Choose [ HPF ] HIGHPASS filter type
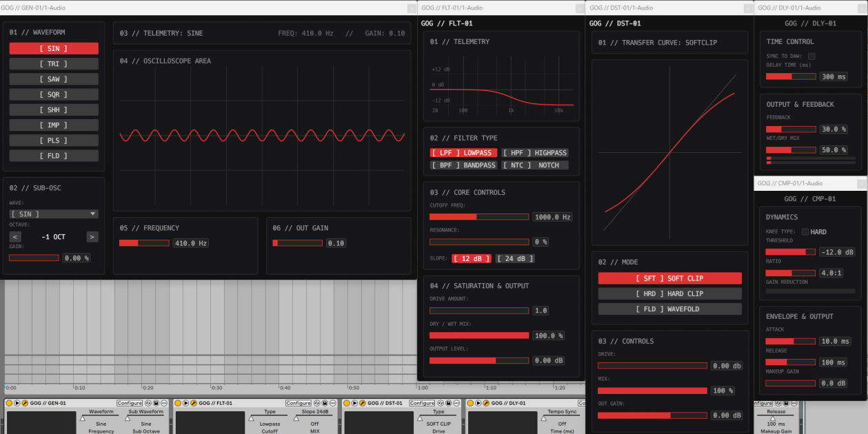This screenshot has width=868, height=434. pyautogui.click(x=535, y=153)
